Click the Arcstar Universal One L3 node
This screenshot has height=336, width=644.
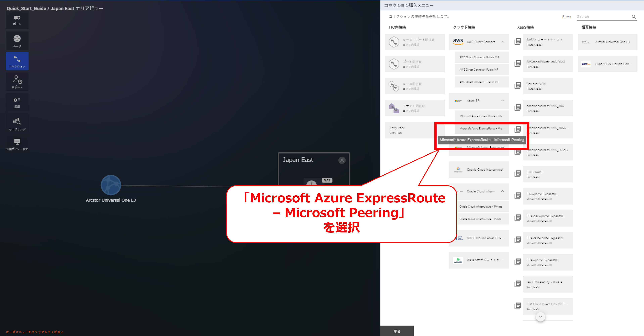tap(111, 185)
